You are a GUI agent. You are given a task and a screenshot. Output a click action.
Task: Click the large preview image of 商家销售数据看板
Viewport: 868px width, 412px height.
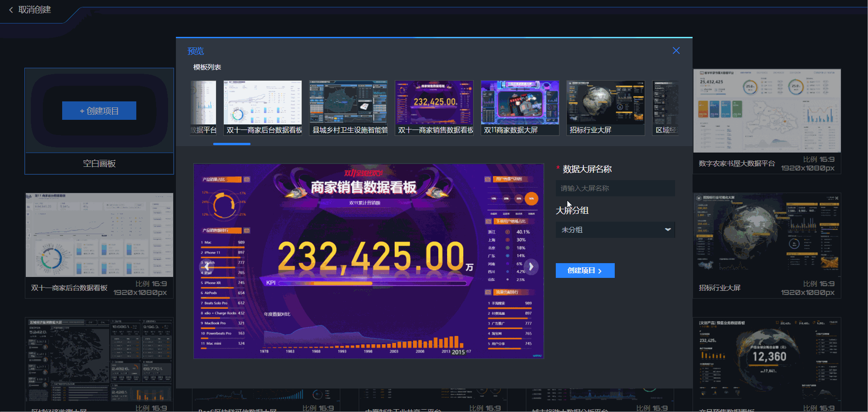(x=368, y=261)
